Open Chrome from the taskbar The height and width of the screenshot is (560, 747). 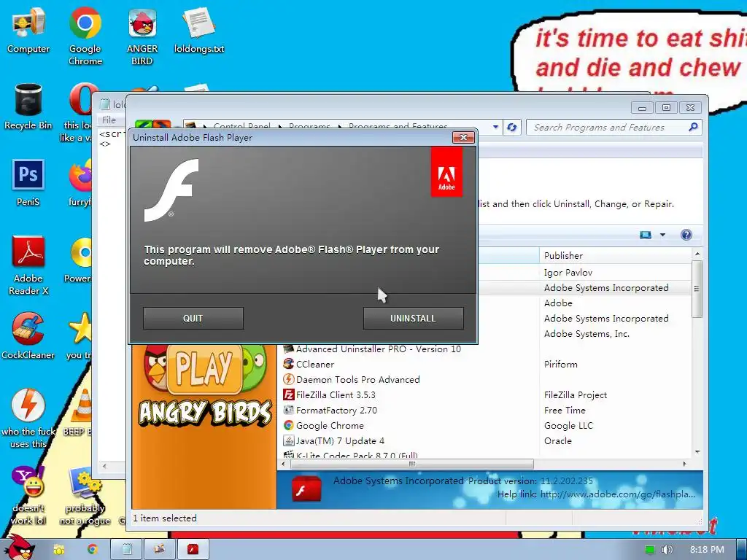(x=93, y=550)
